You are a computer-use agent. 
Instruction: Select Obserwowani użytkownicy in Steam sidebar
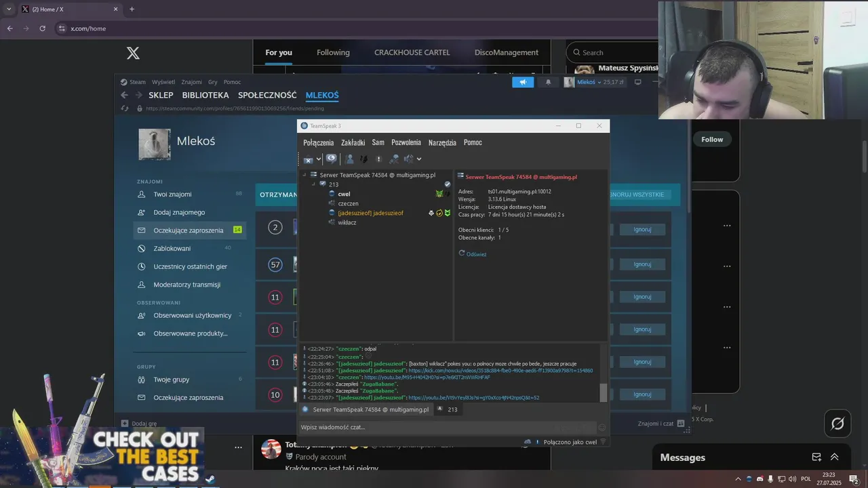189,315
